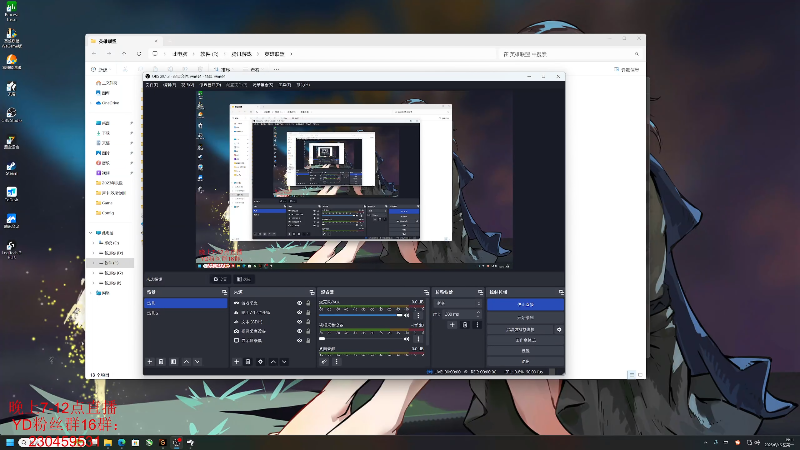Move source up in Sources toolbar
Screen dimensions: 800x450
point(273,362)
